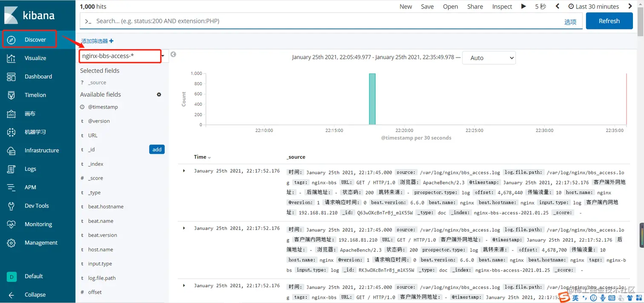Expand the second log row
Screen dimensions: 644x303
[184, 228]
